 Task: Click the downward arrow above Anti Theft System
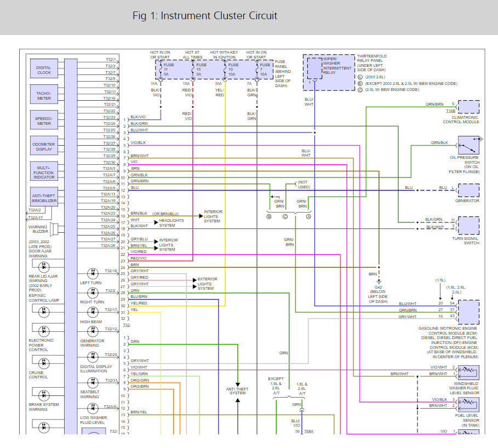pos(238,384)
